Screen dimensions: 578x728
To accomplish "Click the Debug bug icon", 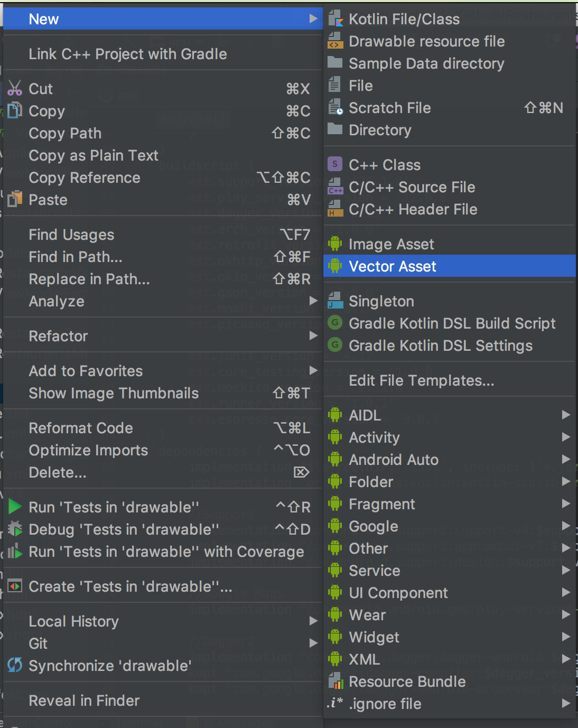I will point(15,529).
